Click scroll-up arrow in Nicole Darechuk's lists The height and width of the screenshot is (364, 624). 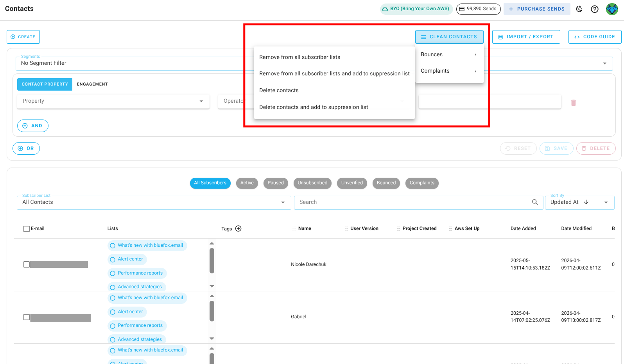(x=212, y=243)
